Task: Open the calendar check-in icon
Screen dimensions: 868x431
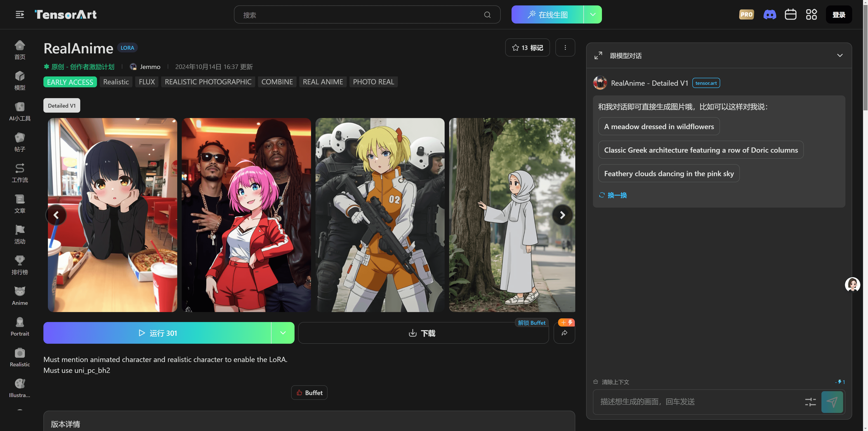Action: pos(790,14)
